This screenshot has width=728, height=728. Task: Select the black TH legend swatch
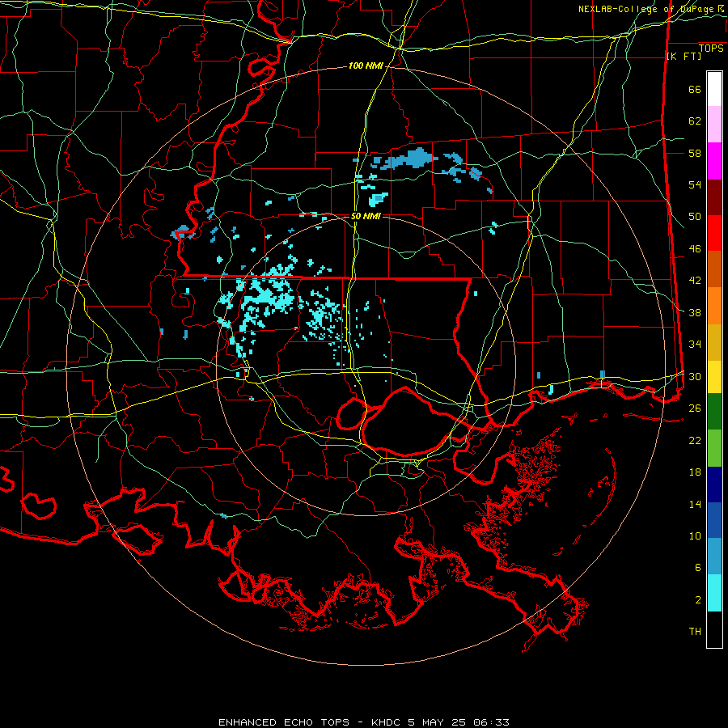(714, 629)
